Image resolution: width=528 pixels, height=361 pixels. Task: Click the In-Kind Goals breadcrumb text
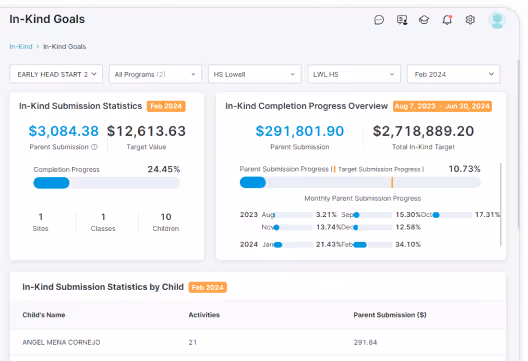65,46
